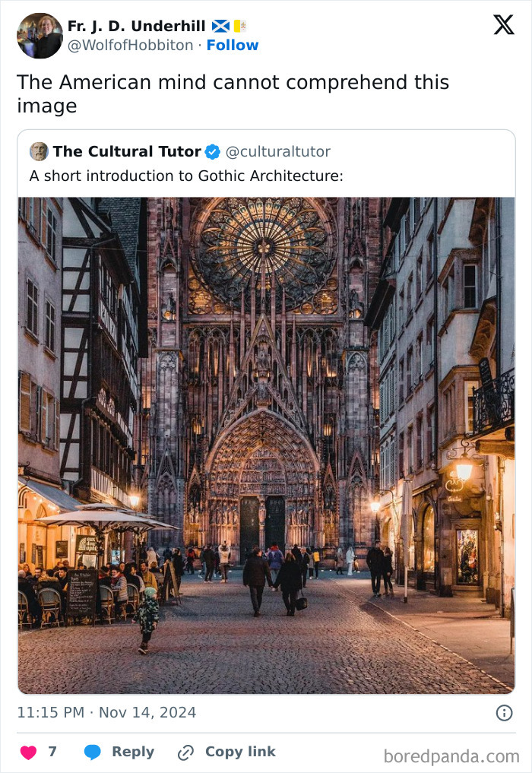Toggle following via the Follow button
The width and height of the screenshot is (532, 773).
[x=233, y=46]
